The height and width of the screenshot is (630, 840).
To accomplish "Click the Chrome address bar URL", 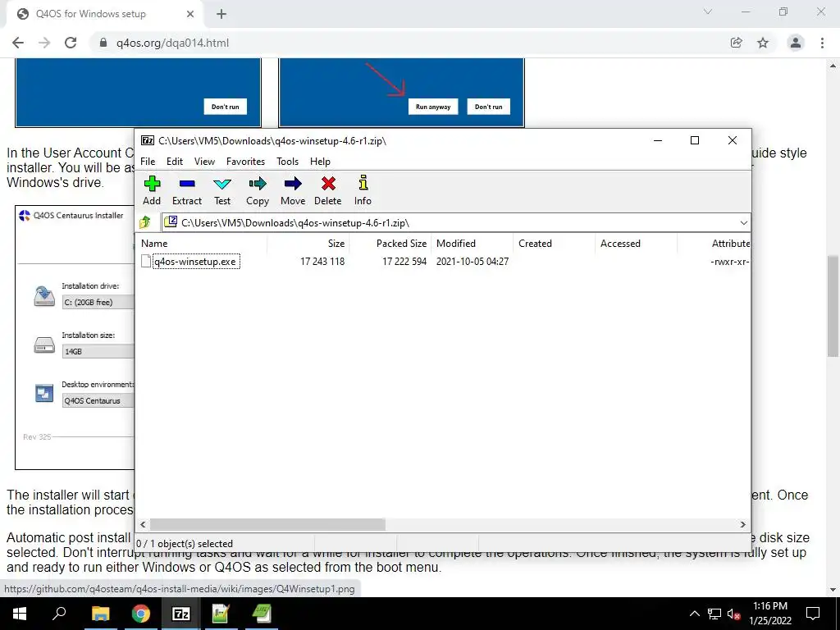I will pos(172,43).
